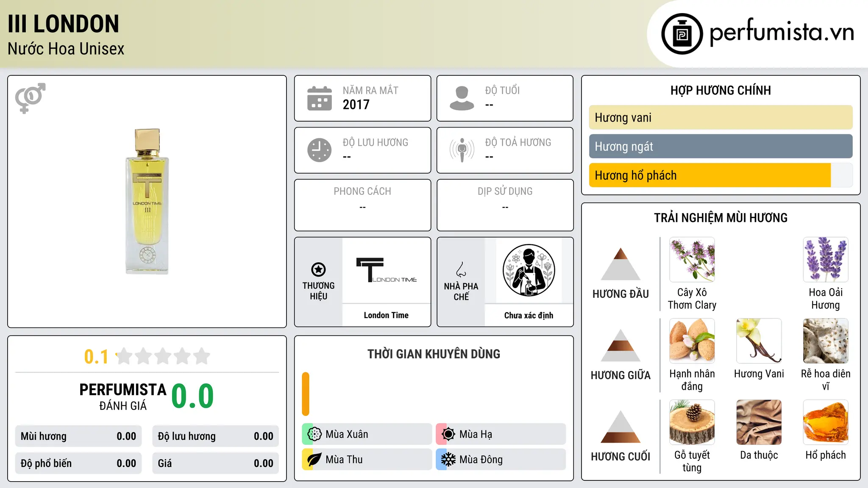Click the Độ toả hương label

click(x=518, y=142)
